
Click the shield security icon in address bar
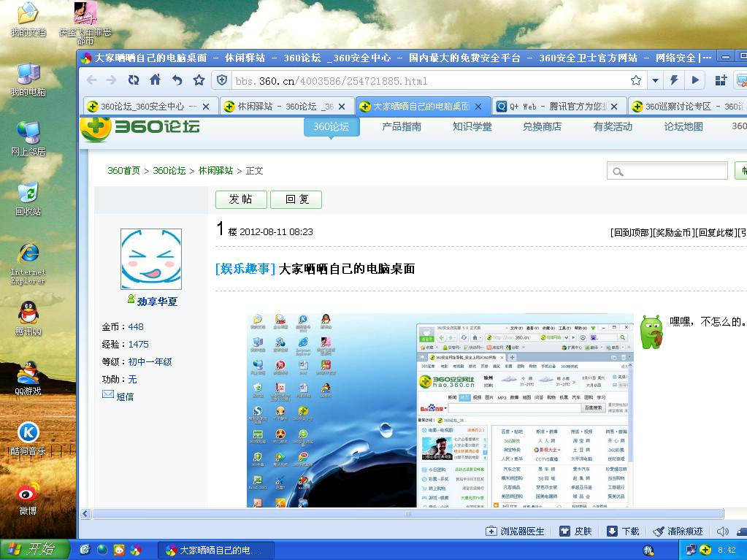tap(221, 80)
